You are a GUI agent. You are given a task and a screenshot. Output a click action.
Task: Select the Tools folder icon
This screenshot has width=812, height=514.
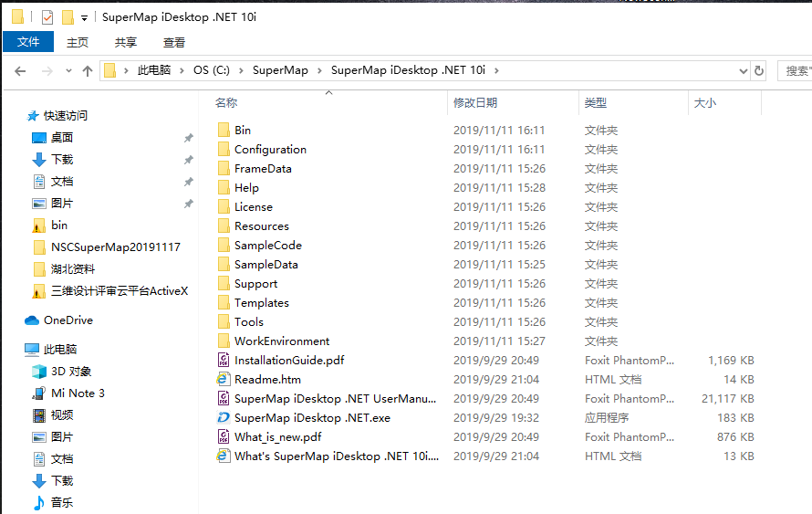(224, 321)
